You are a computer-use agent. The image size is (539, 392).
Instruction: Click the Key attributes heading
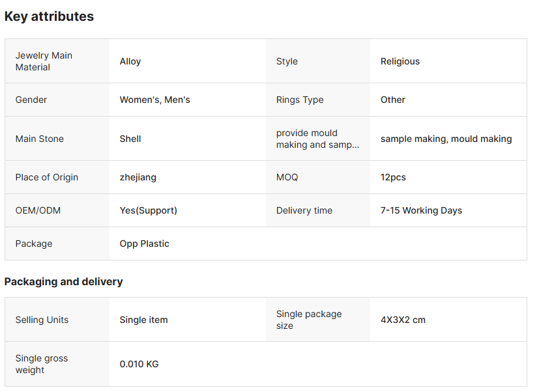click(49, 17)
